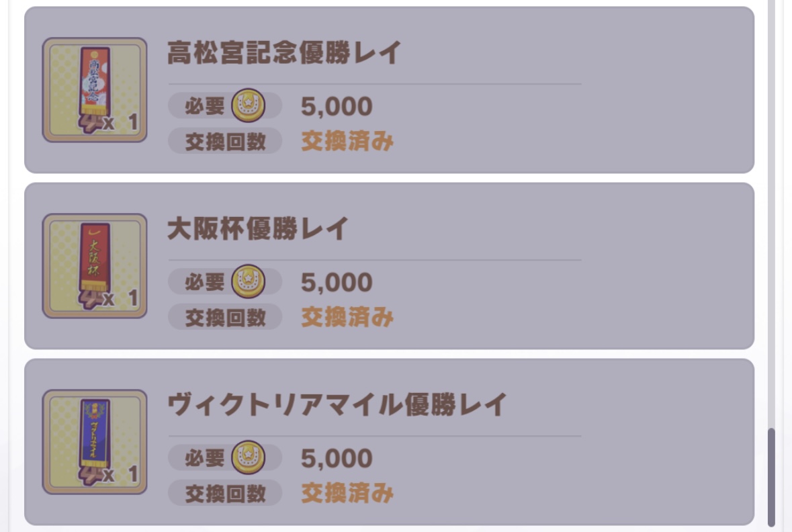Screen dimensions: 792x532
Task: Click the 交換回数 label on ヴィクトリアマイル優勝レイ
Action: 225,494
